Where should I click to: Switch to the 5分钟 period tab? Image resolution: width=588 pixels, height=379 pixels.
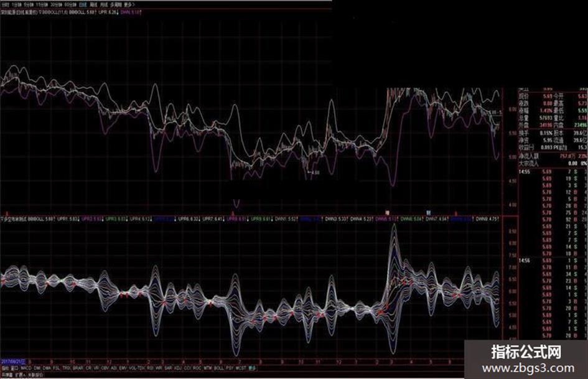29,4
